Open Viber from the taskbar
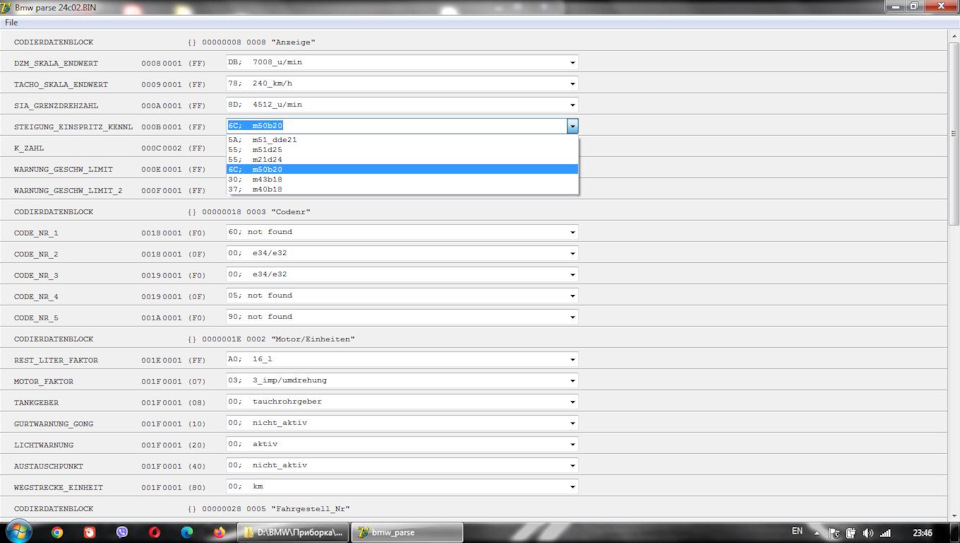The width and height of the screenshot is (960, 543). pyautogui.click(x=122, y=532)
